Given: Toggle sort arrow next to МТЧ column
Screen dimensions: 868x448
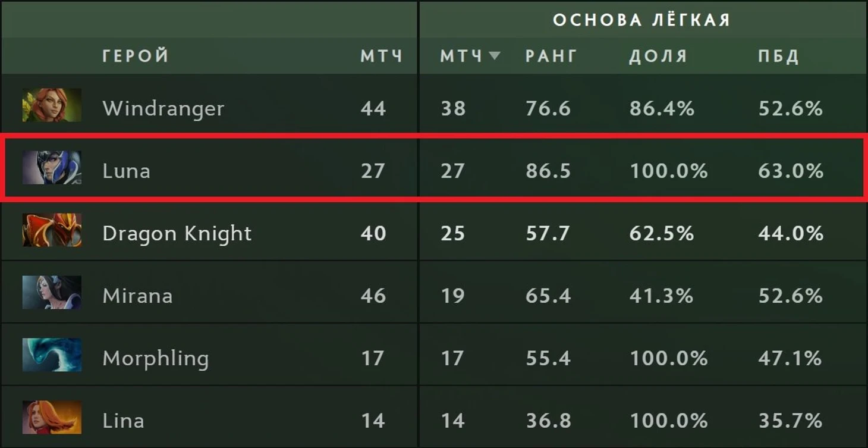Looking at the screenshot, I should click(494, 56).
